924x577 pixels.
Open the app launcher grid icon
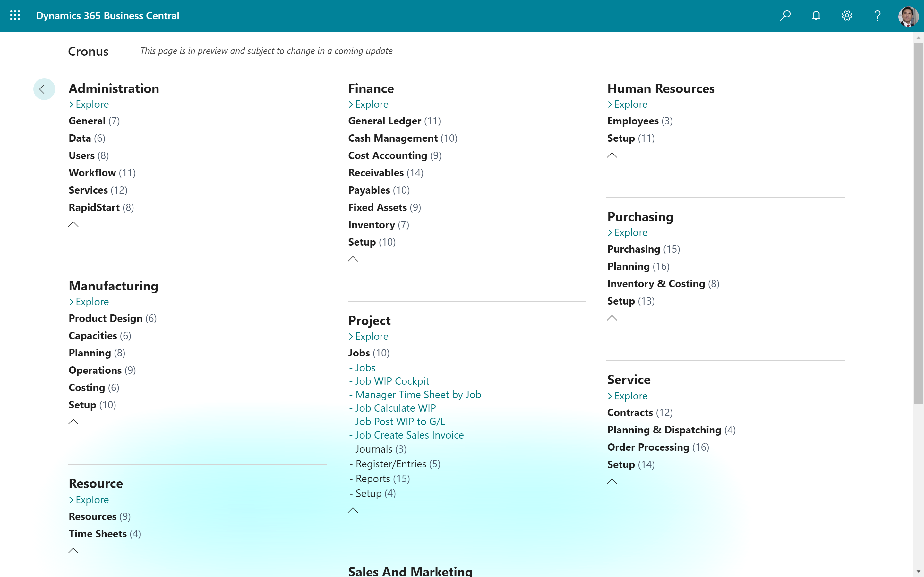click(x=15, y=15)
